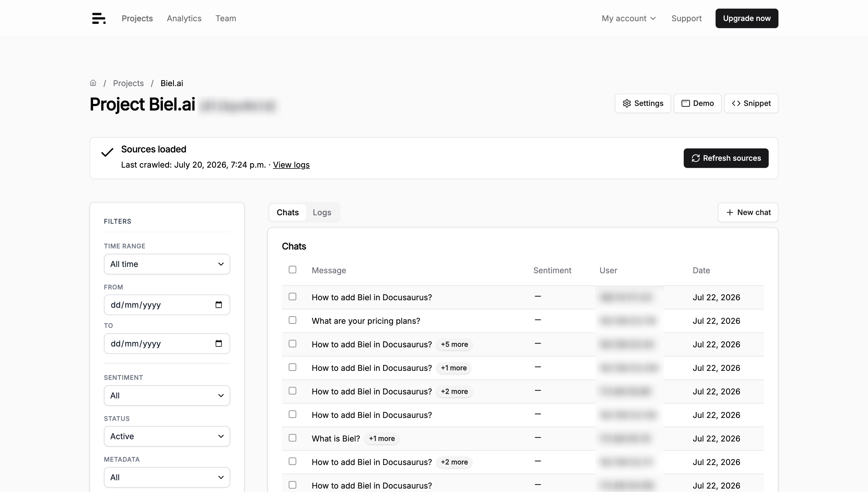
Task: Click the To date input field
Action: point(167,343)
